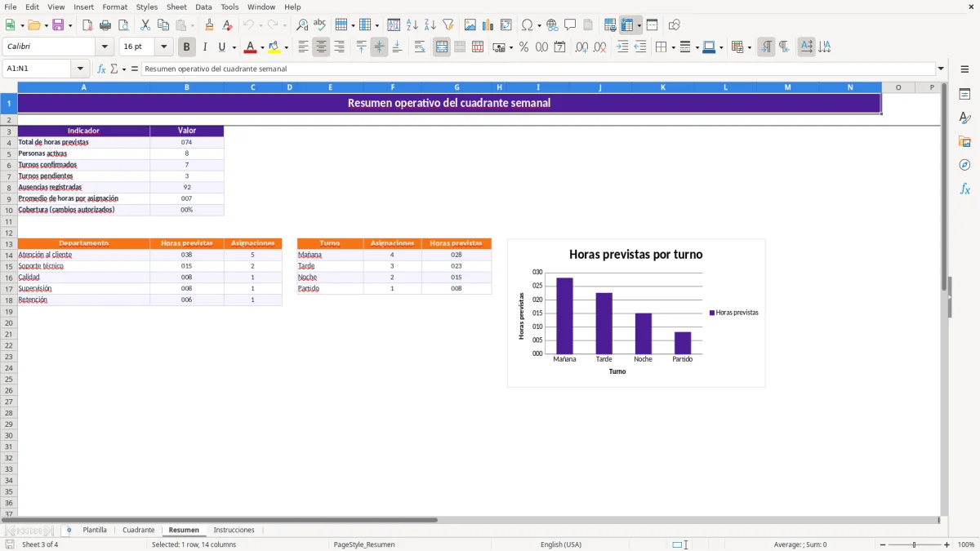Viewport: 980px width, 551px height.
Task: Click the Increase Indent icon
Action: [x=622, y=47]
